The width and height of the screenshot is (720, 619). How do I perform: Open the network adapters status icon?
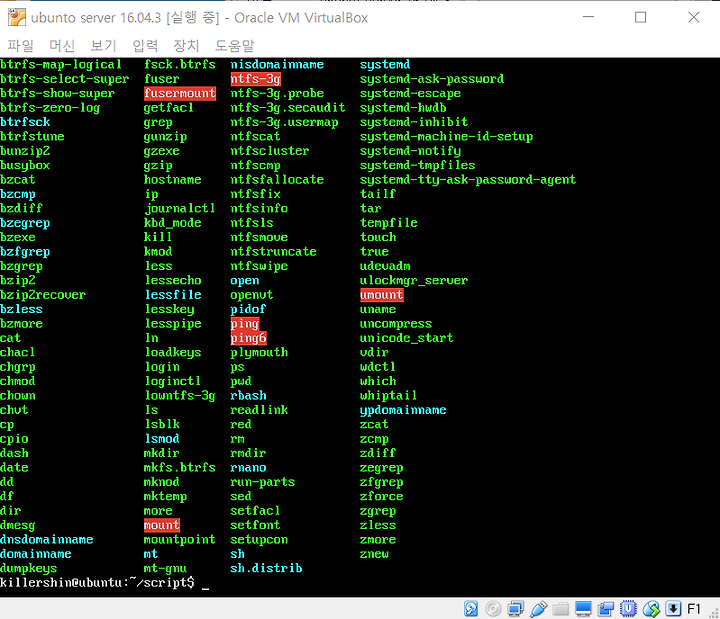coord(516,608)
